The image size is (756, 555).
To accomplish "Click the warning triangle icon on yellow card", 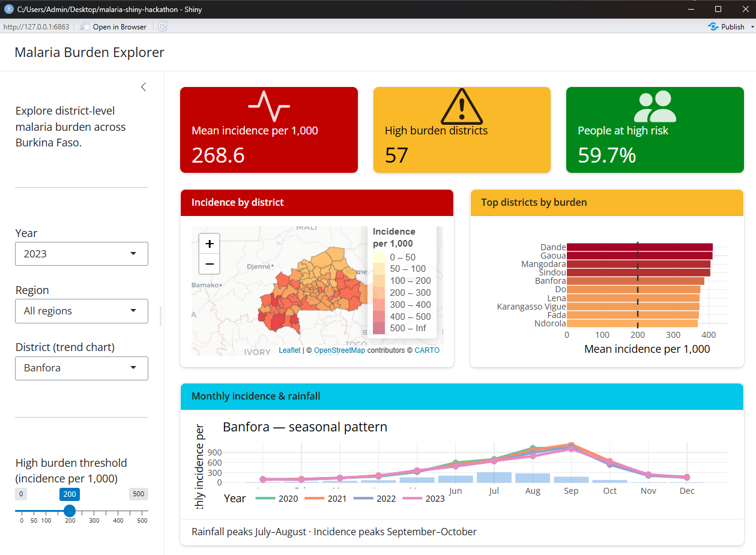I will (x=462, y=106).
